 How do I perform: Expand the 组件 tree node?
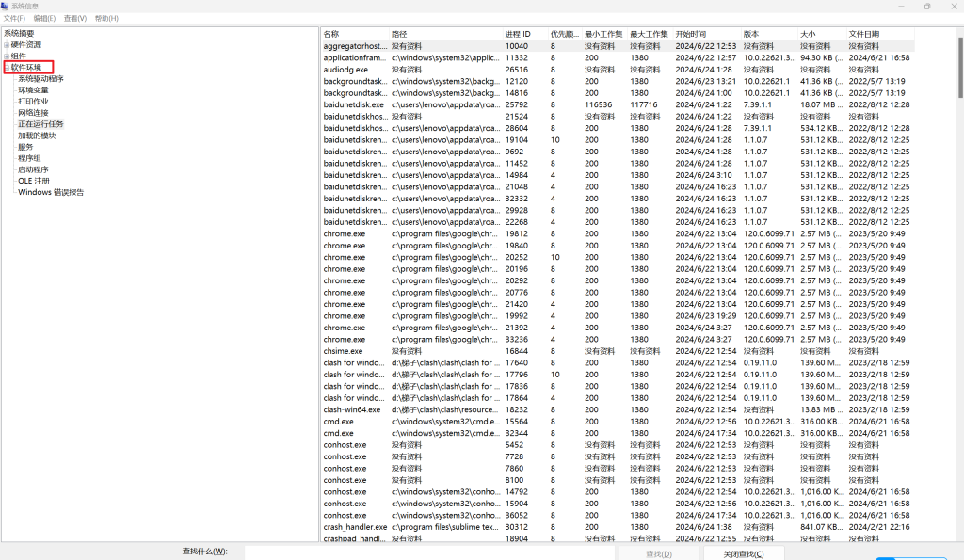tap(7, 56)
